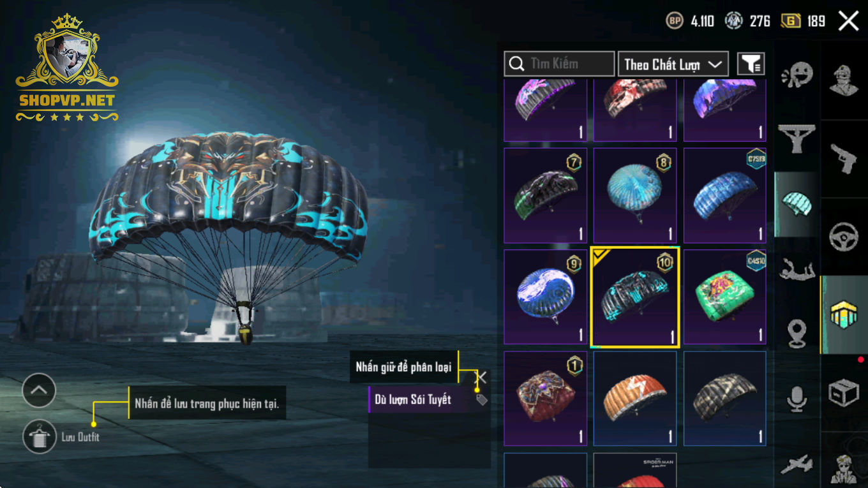
Task: Select the microphone voice pack category
Action: (797, 399)
